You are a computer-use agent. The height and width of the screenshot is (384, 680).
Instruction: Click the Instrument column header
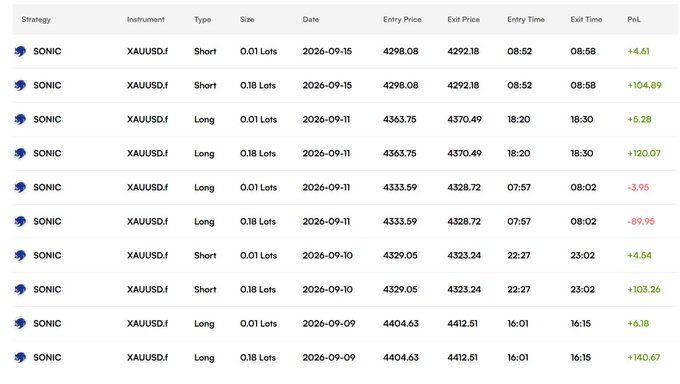pos(146,20)
